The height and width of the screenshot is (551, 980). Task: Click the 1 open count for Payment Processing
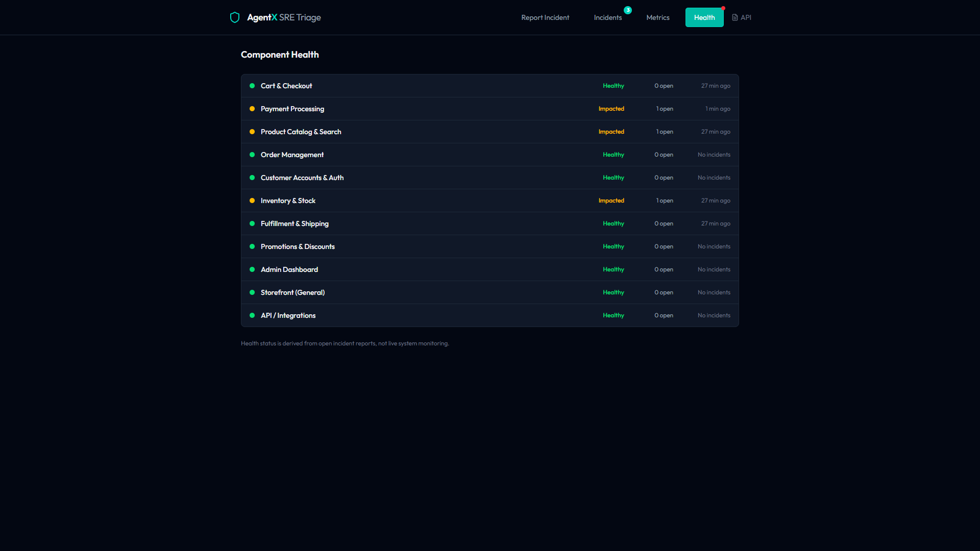click(664, 109)
